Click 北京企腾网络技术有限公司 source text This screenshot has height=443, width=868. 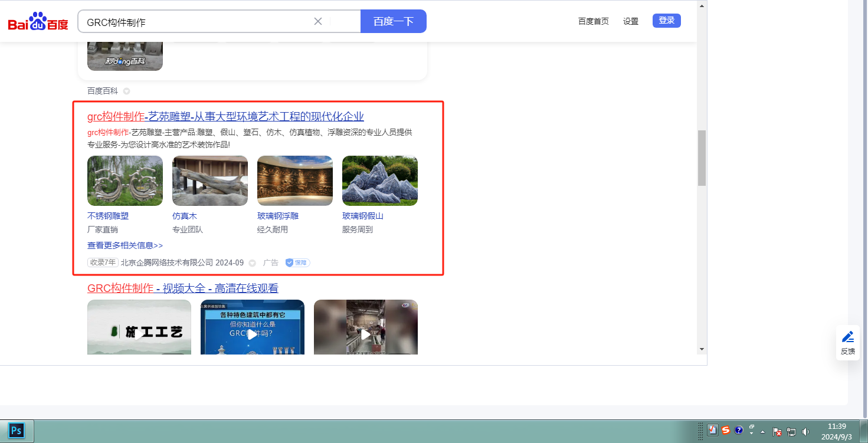tap(167, 262)
